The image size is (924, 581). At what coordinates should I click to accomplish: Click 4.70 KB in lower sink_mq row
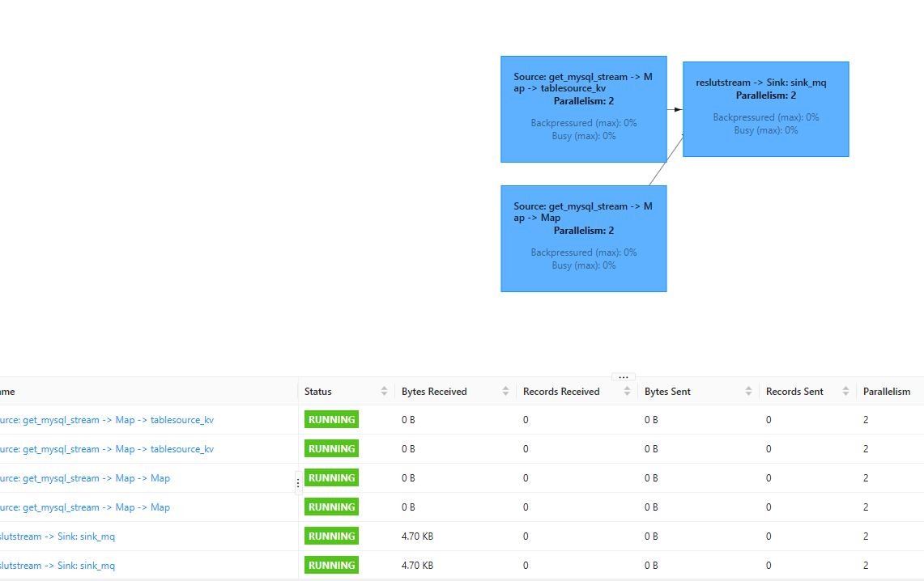point(417,566)
